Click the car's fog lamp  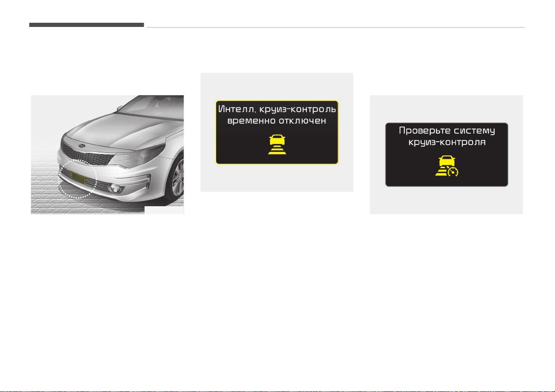point(116,189)
